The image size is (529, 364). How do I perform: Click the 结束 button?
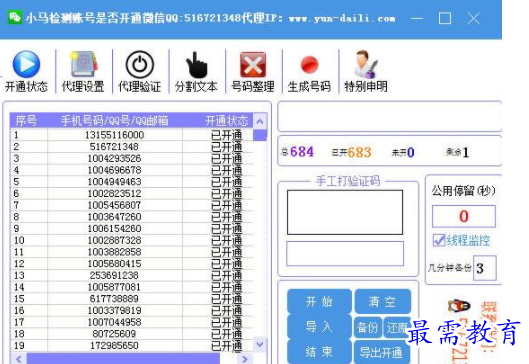(x=319, y=352)
